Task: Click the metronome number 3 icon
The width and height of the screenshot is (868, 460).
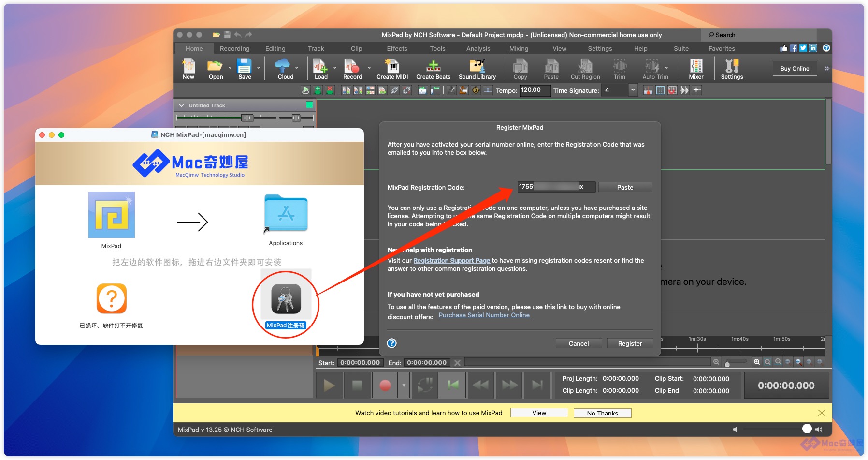Action: (x=476, y=90)
